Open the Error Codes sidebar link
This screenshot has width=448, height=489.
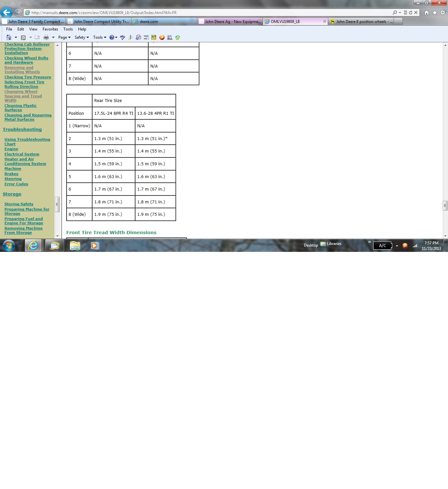(x=16, y=184)
